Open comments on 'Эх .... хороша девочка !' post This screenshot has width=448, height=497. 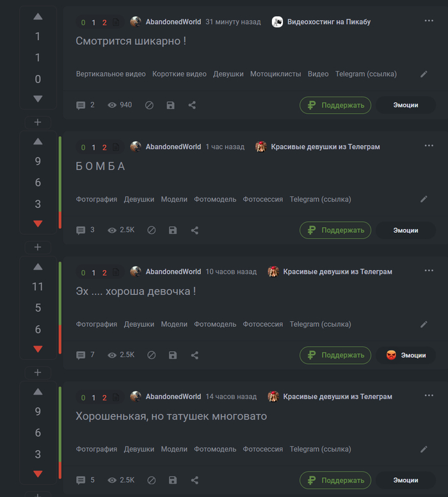click(81, 355)
